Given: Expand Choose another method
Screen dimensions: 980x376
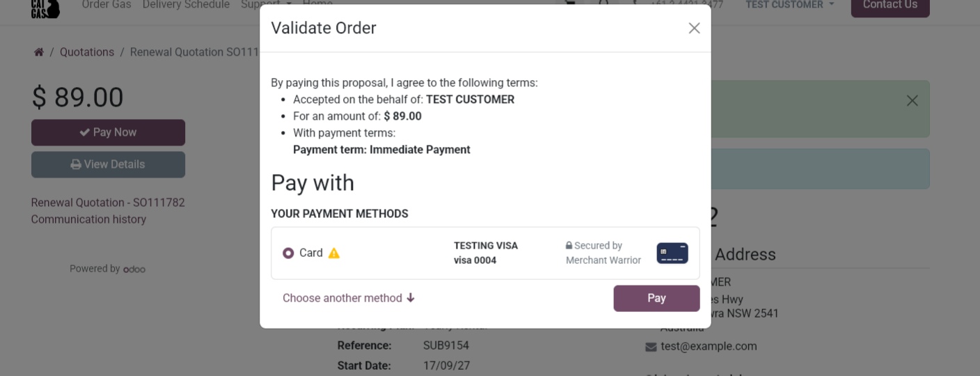Looking at the screenshot, I should 348,298.
